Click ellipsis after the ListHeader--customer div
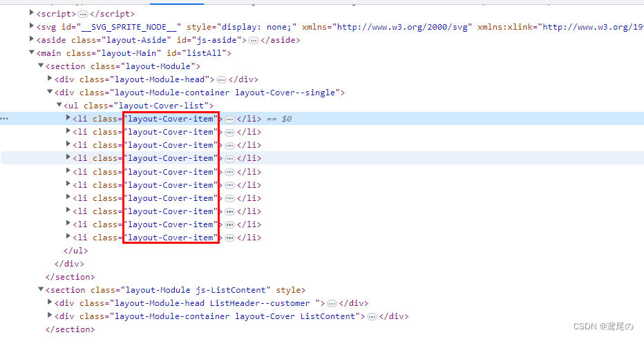Image resolution: width=644 pixels, height=337 pixels. point(332,304)
